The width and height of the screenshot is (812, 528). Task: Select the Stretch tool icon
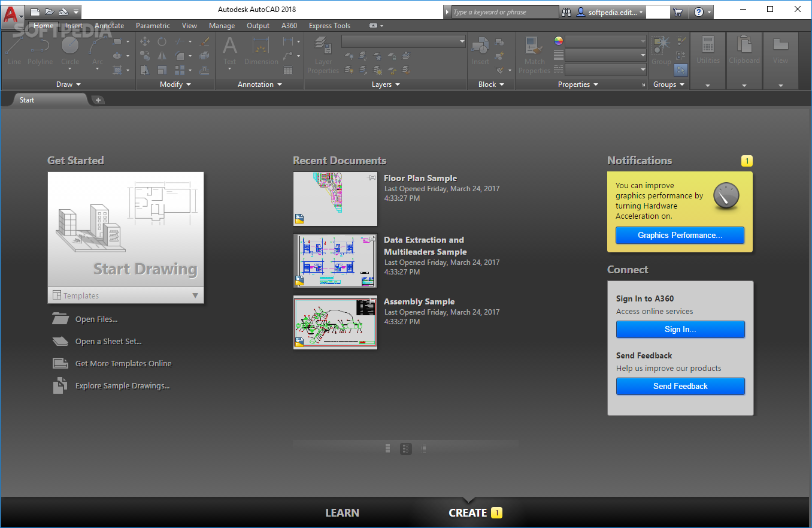[x=145, y=70]
